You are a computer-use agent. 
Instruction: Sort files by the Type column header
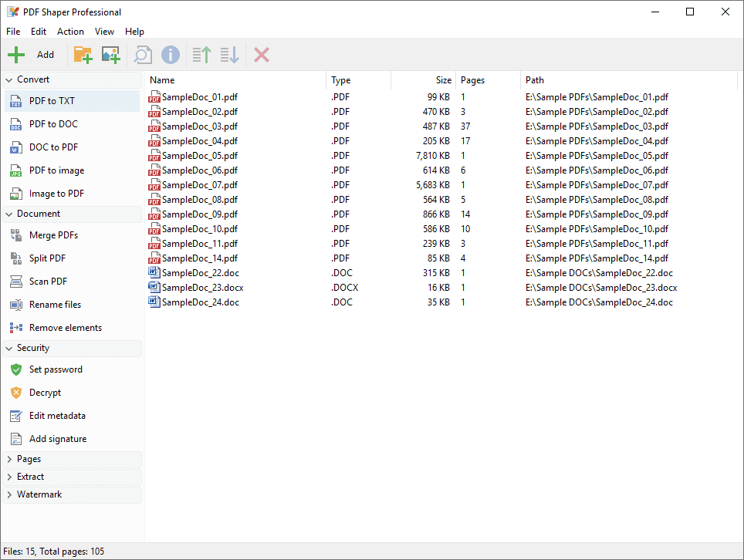tap(359, 80)
